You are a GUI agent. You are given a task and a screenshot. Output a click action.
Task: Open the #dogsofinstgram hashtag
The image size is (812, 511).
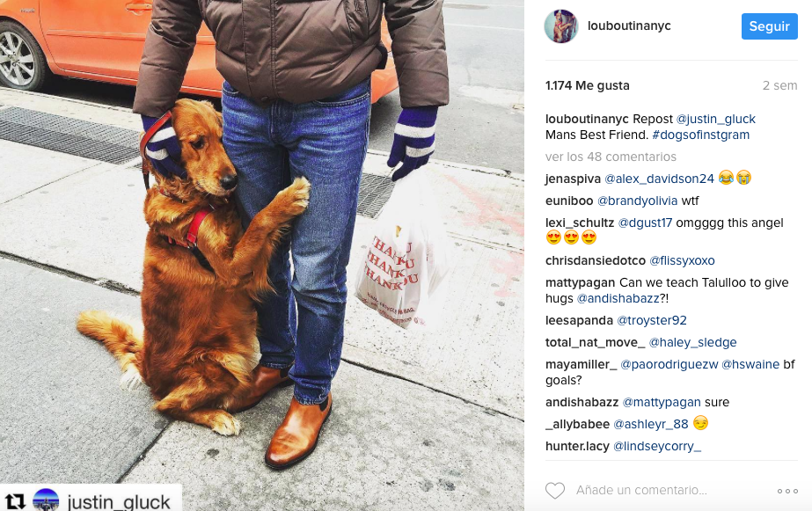click(x=700, y=135)
